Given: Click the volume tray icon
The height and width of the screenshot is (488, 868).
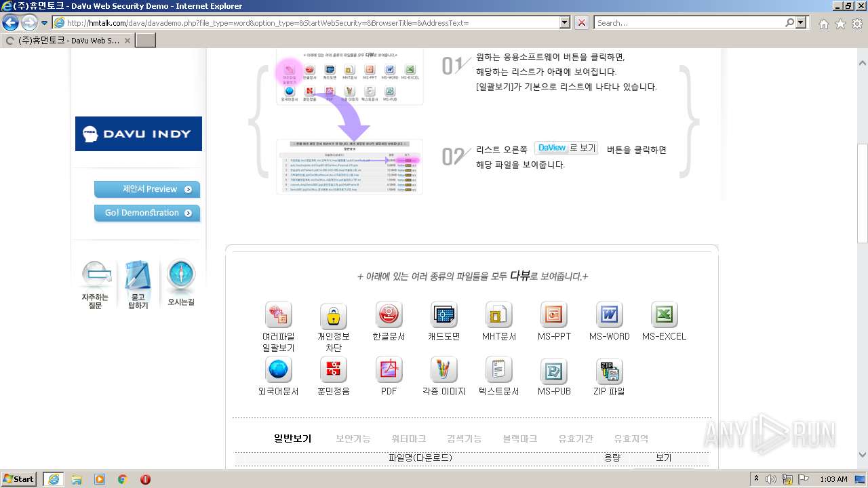Looking at the screenshot, I should 771,479.
